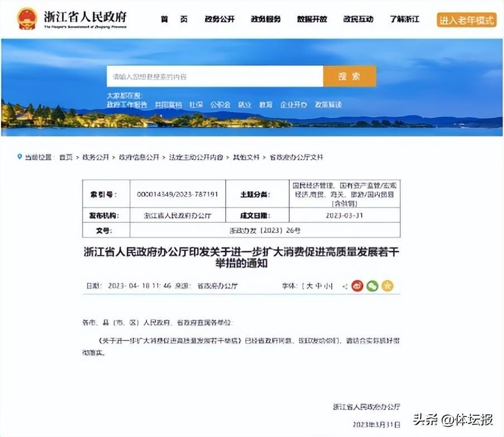The image size is (504, 437).
Task: Share the notice to Weibo
Action: tap(357, 286)
